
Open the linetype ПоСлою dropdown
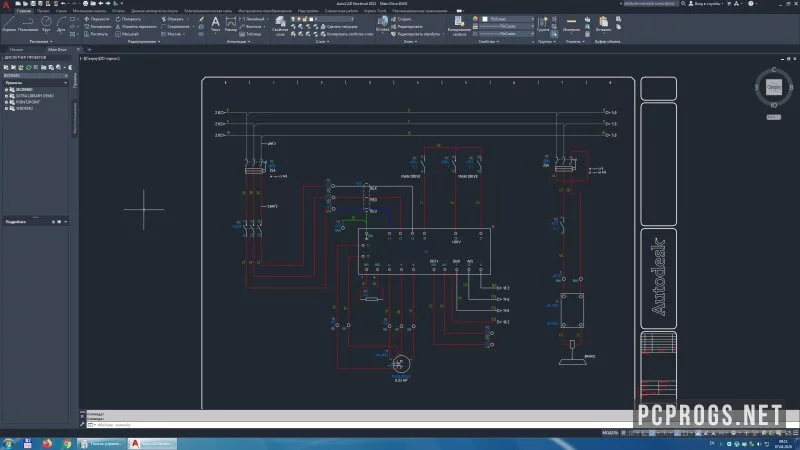[508, 34]
